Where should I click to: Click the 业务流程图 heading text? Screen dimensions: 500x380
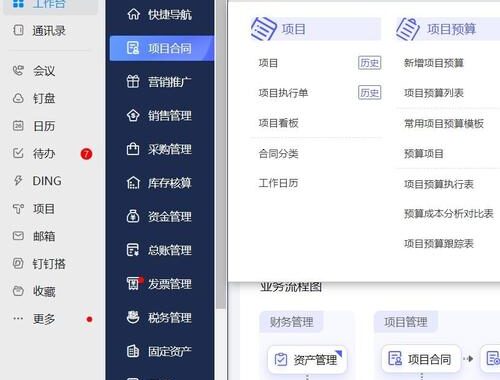291,287
